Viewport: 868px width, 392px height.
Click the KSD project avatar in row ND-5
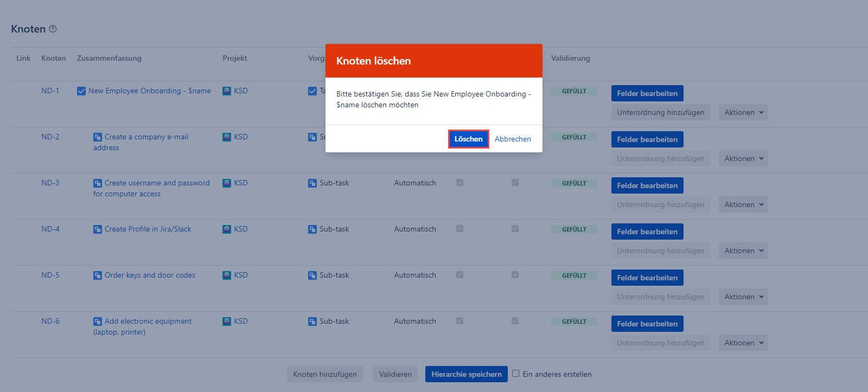[x=227, y=275]
